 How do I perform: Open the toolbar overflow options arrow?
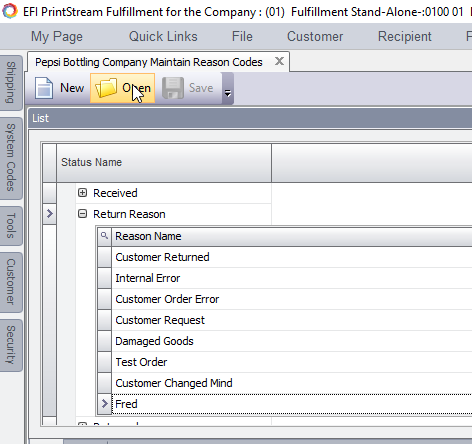click(x=228, y=93)
